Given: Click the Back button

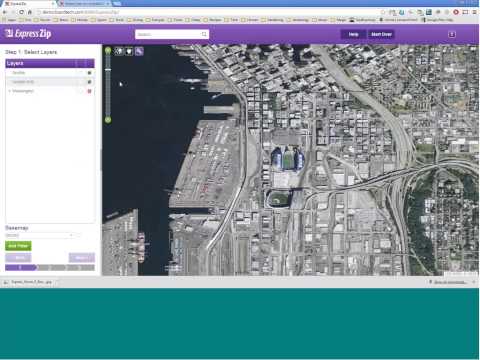Looking at the screenshot, I should 18,258.
